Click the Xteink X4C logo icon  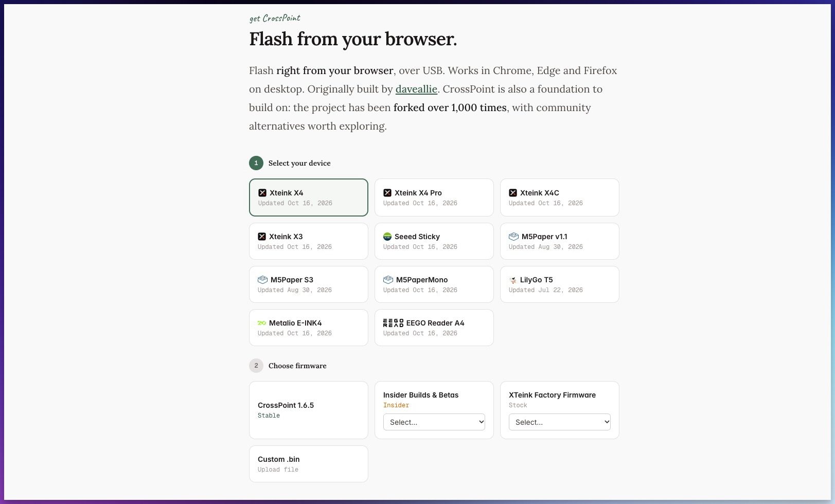(x=513, y=193)
